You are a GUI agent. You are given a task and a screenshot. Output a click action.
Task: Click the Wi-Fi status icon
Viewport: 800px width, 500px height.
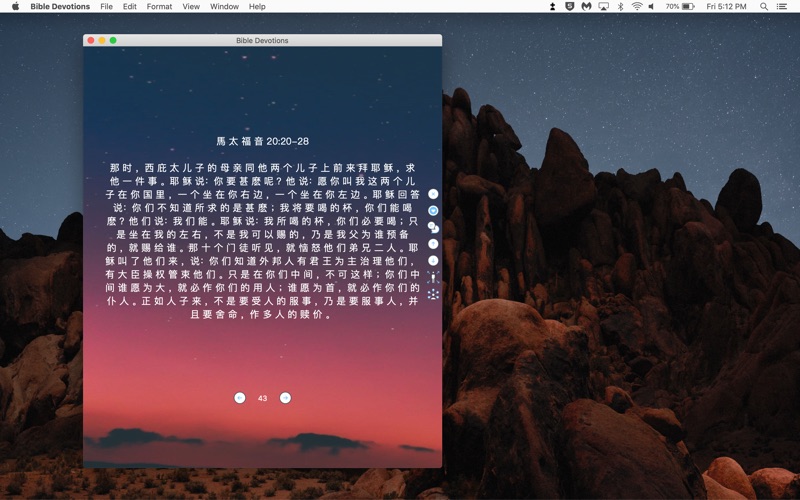coord(636,7)
